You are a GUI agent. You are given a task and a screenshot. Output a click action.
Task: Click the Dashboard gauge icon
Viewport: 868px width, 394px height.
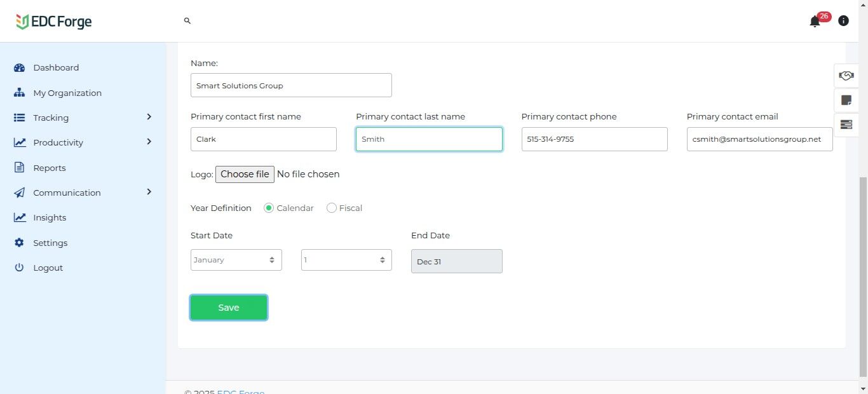19,68
